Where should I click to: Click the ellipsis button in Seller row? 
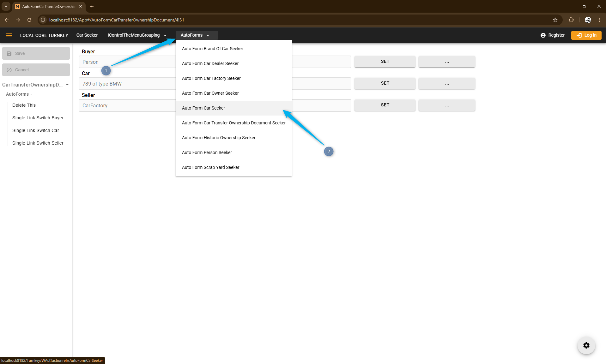coord(447,105)
